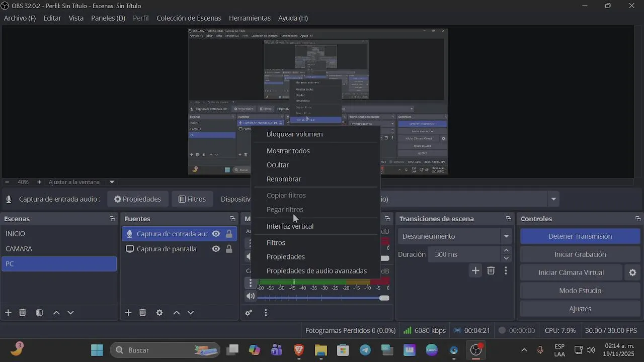This screenshot has height=362, width=644.
Task: Zoom out preview with minus icon
Action: [x=7, y=182]
